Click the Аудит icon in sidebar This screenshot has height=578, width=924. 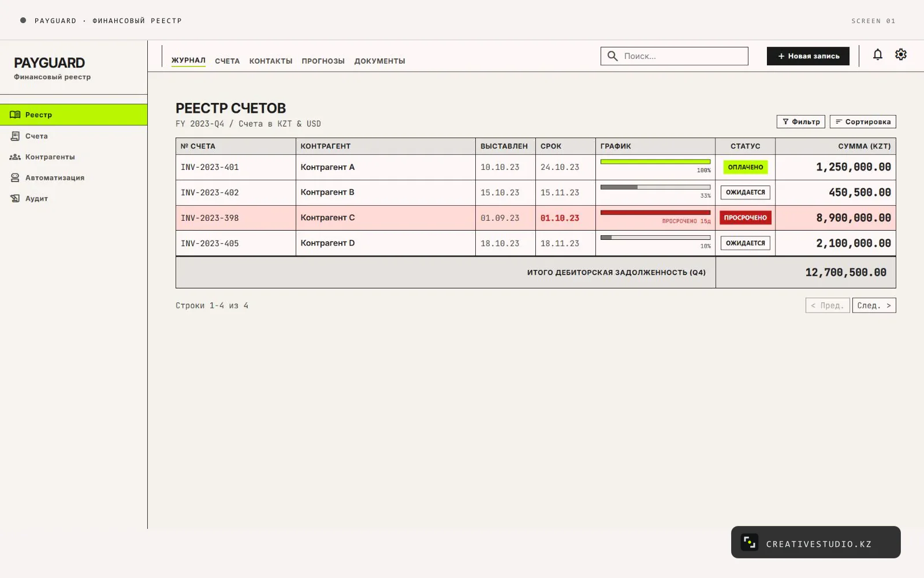pyautogui.click(x=15, y=198)
